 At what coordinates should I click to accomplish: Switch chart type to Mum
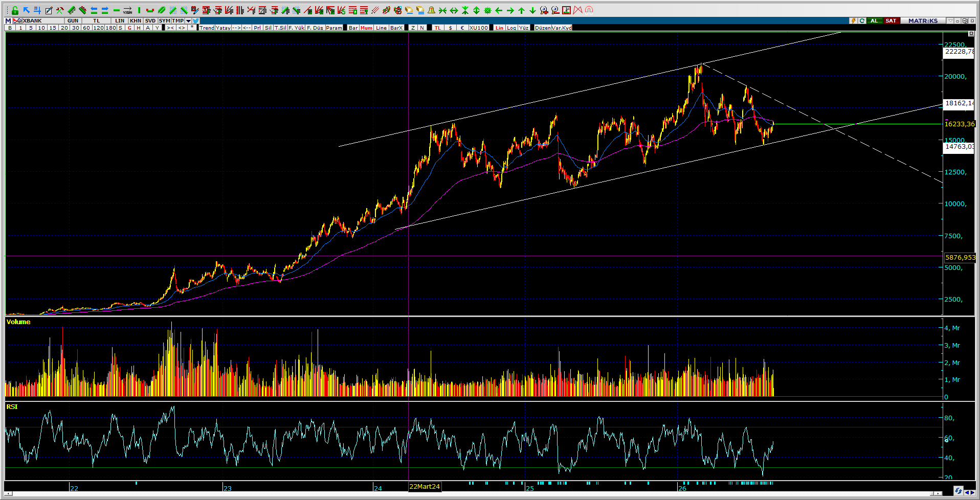click(366, 28)
